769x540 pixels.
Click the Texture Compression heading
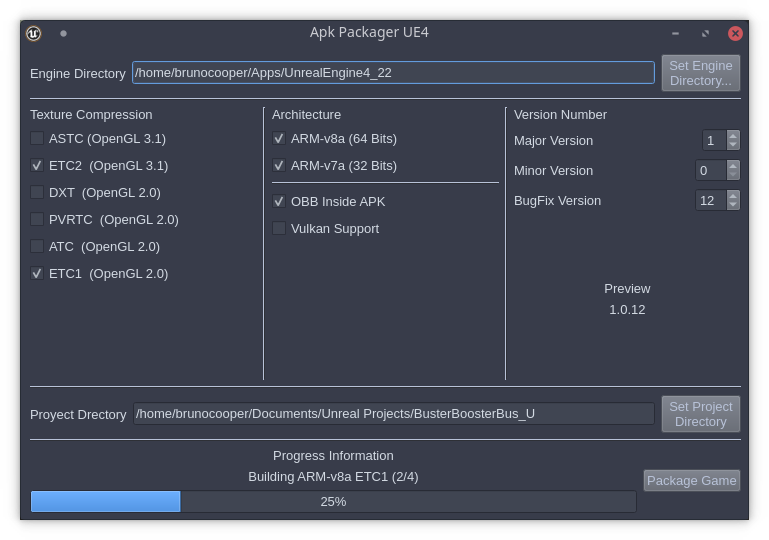91,114
